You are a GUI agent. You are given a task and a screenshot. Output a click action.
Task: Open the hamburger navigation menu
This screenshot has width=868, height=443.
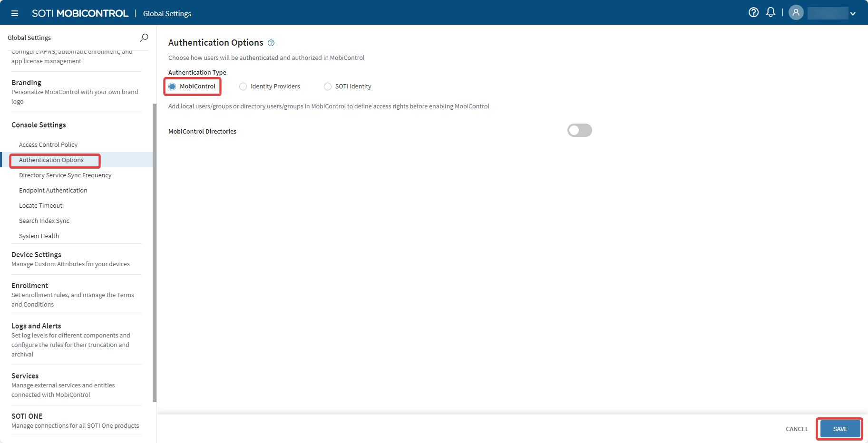(x=14, y=13)
